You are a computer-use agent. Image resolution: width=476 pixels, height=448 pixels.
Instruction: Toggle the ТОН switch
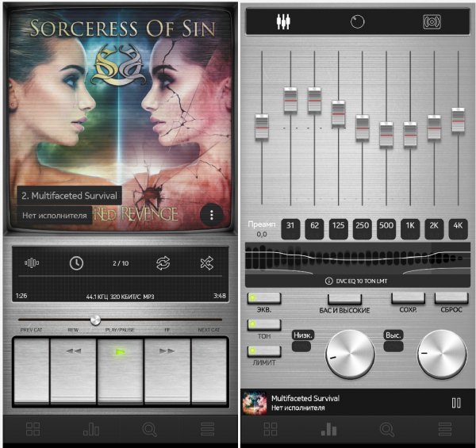pos(264,325)
